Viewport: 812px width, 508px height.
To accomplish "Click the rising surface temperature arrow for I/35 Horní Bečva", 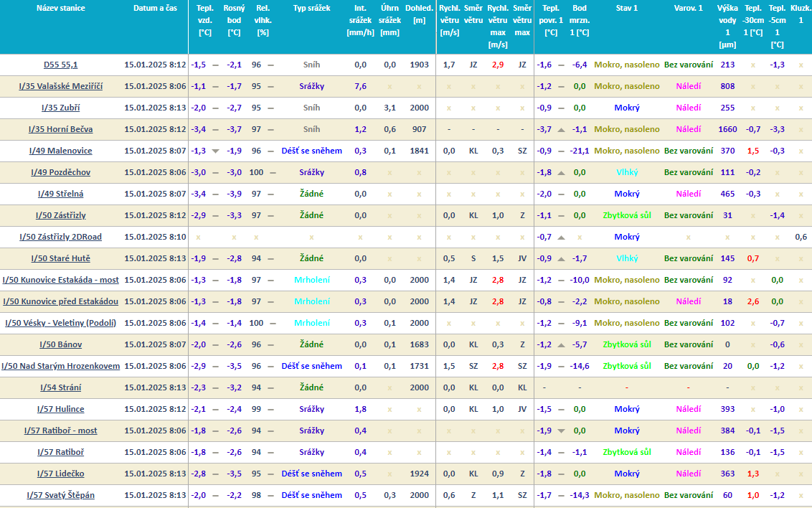I will tap(561, 130).
